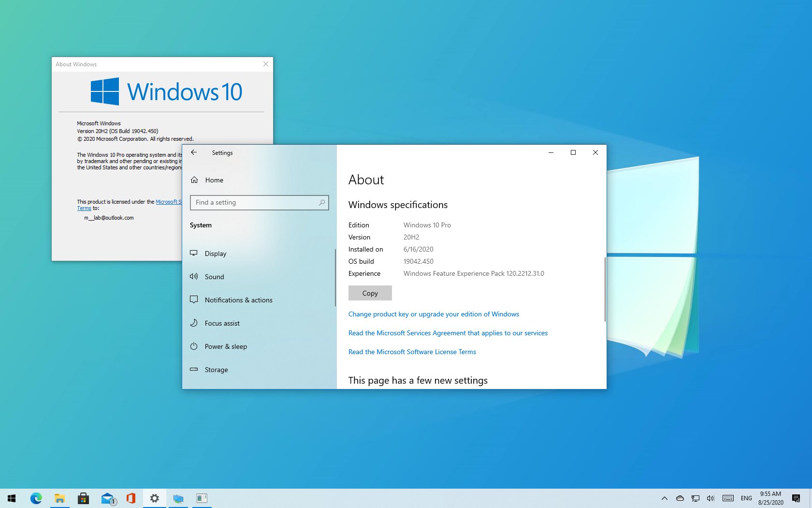Select Display in the System settings sidebar
Image resolution: width=812 pixels, height=508 pixels.
pyautogui.click(x=216, y=253)
